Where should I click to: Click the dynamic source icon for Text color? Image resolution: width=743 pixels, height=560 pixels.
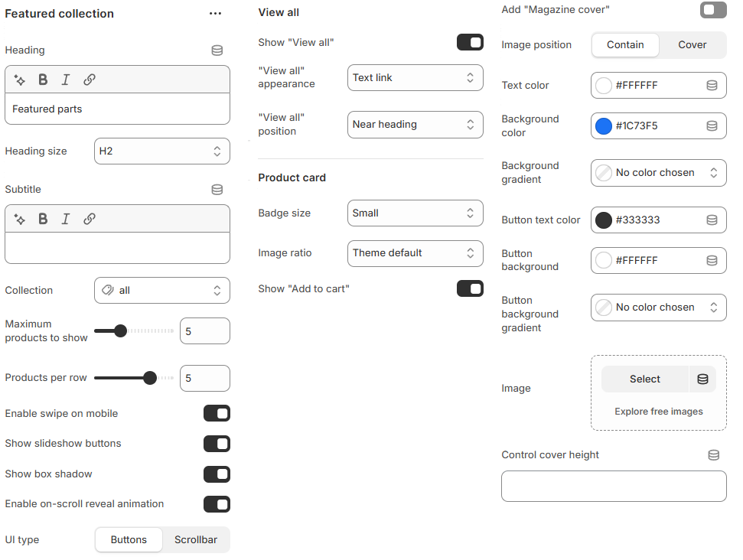click(713, 85)
